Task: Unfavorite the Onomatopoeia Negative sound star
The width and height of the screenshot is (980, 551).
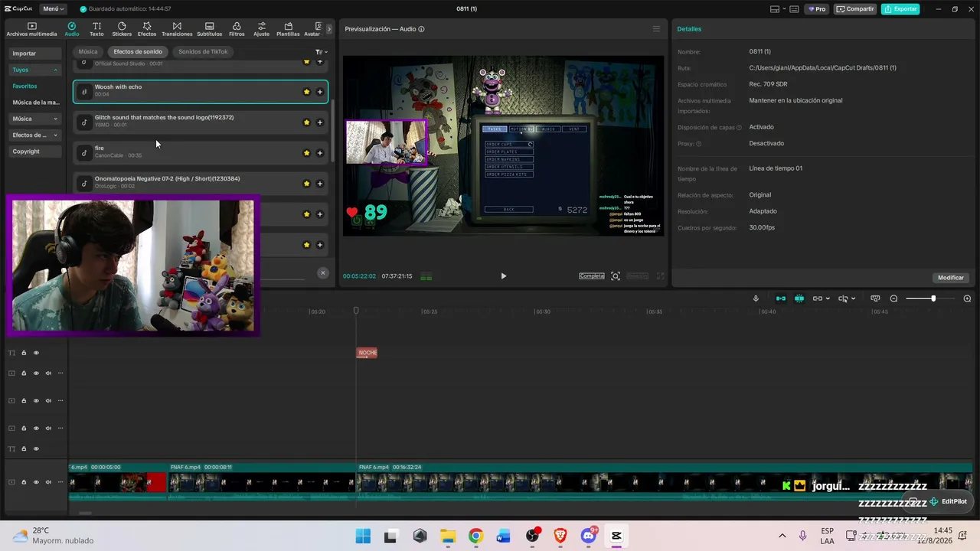Action: [x=307, y=184]
